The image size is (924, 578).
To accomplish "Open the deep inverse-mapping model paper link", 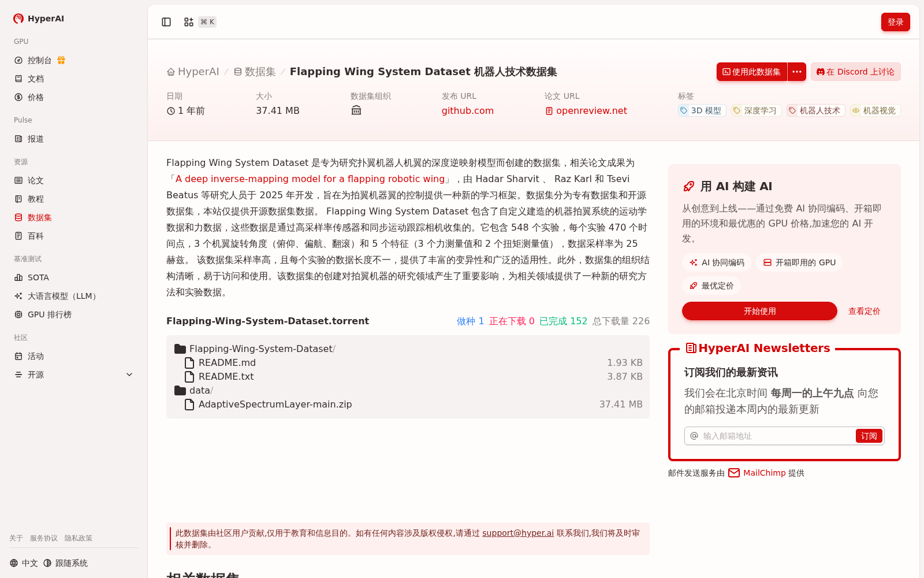I will (x=310, y=179).
